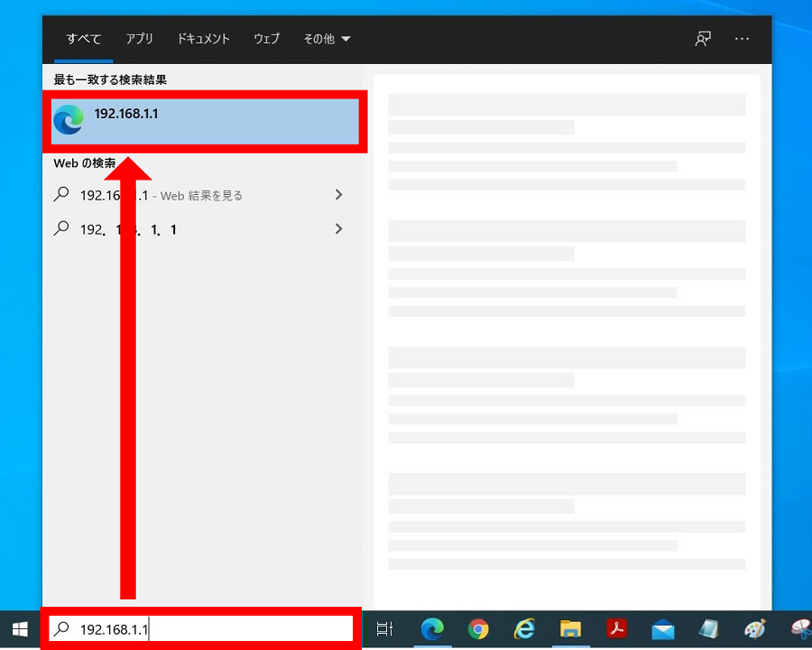
Task: Click the magnifier icon in the taskbar search box
Action: click(x=61, y=628)
